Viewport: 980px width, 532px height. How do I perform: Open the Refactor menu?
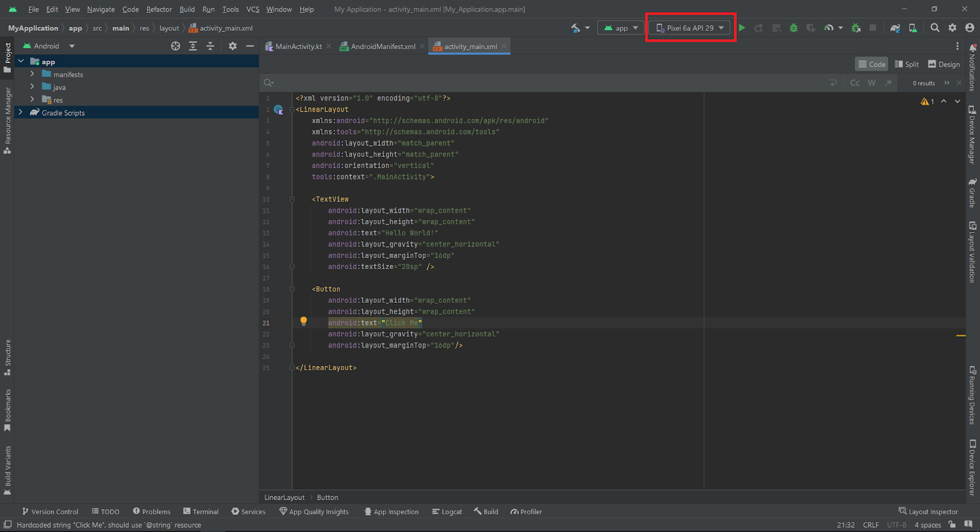[159, 9]
